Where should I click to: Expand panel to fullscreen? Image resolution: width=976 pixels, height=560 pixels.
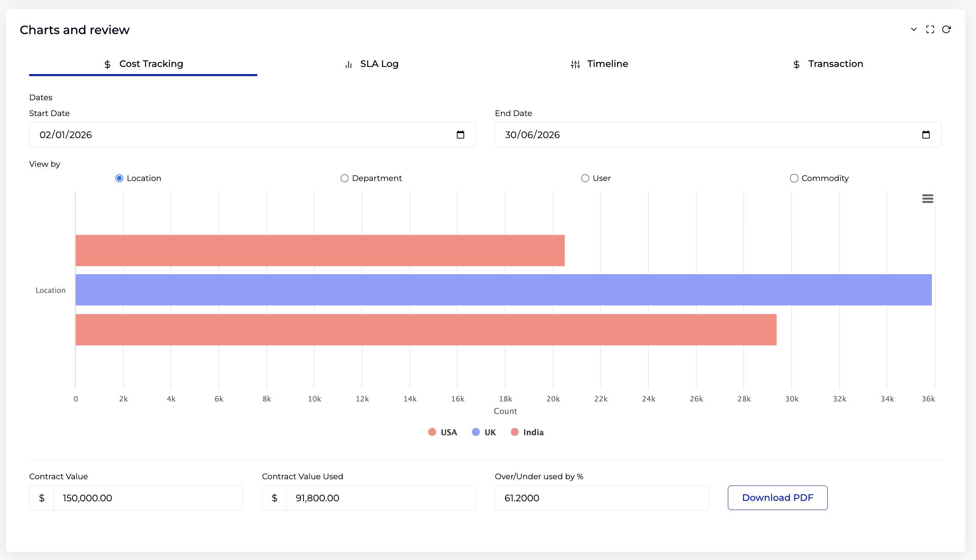tap(930, 30)
